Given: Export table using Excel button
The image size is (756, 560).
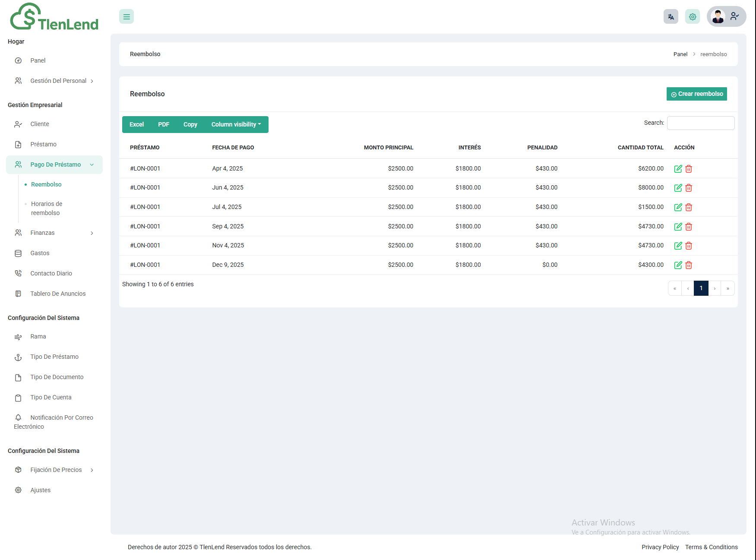Looking at the screenshot, I should click(136, 125).
